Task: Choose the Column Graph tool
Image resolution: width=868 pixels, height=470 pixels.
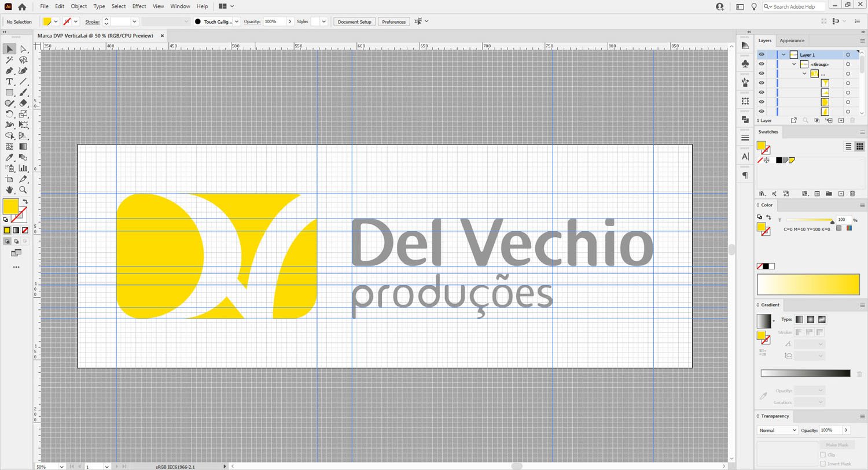Action: 23,168
